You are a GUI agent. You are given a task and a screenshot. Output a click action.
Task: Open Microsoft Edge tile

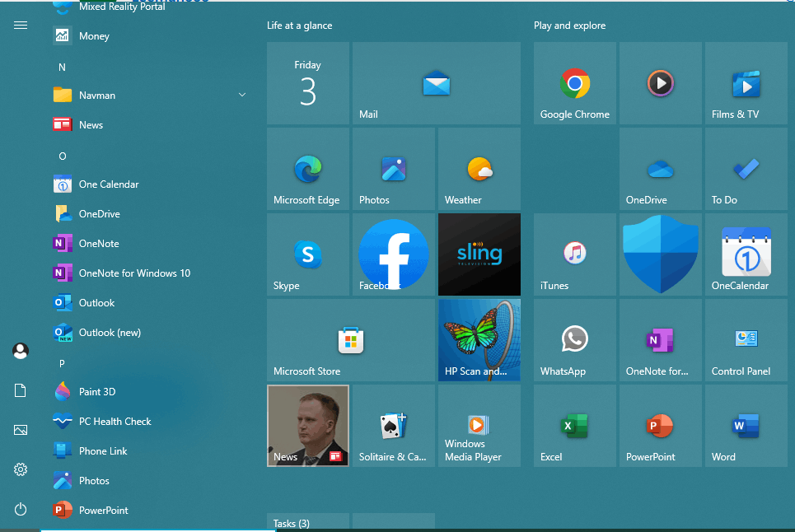(308, 169)
